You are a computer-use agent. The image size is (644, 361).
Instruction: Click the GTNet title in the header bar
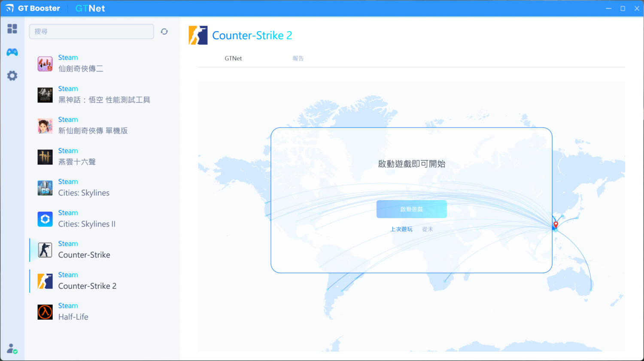[90, 9]
